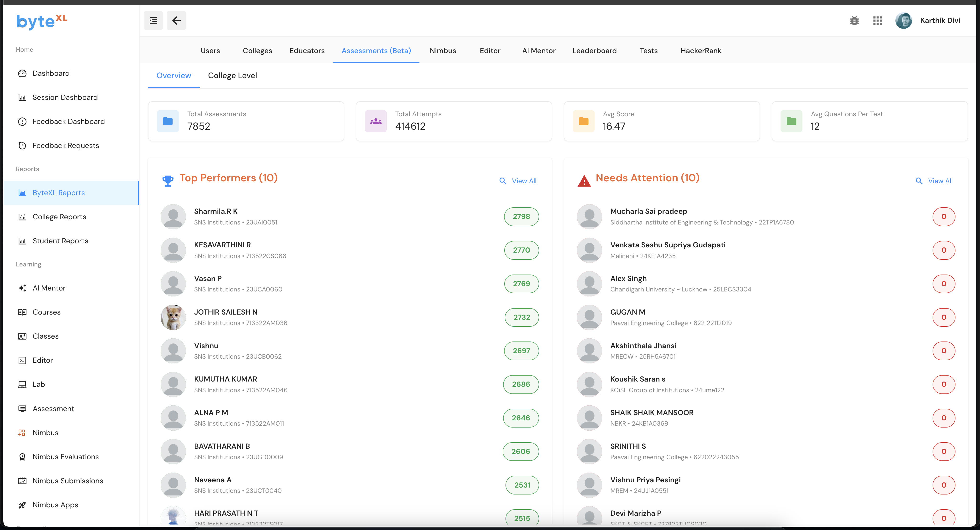
Task: Click the Nimbus Apps rocket icon
Action: click(22, 505)
